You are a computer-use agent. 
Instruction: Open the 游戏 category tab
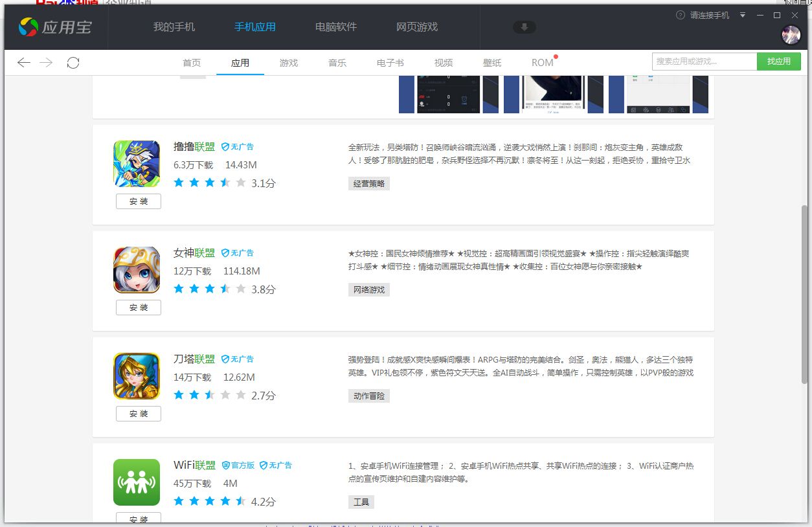point(288,62)
